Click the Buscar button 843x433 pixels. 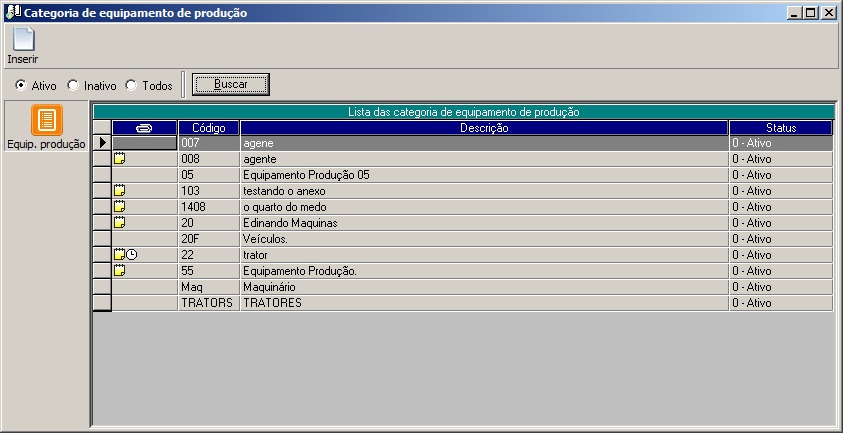[x=231, y=84]
